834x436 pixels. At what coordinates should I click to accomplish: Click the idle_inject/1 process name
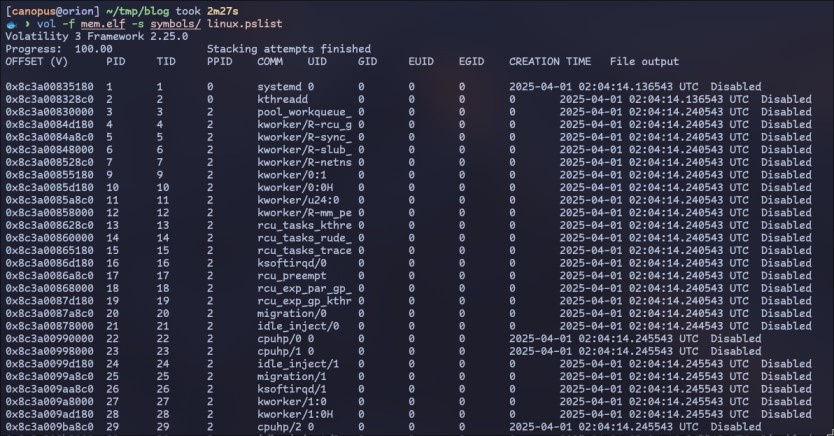pyautogui.click(x=298, y=364)
